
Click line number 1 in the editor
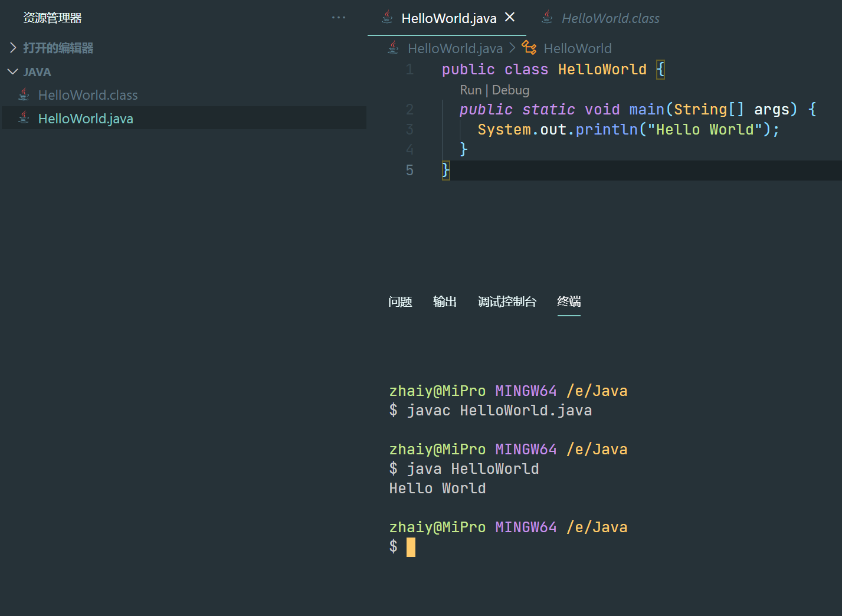pos(409,70)
